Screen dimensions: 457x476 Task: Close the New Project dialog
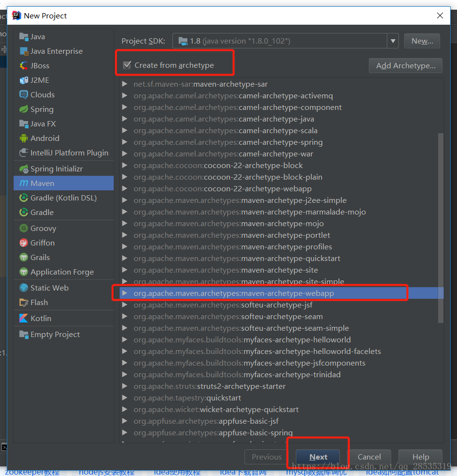(x=440, y=15)
